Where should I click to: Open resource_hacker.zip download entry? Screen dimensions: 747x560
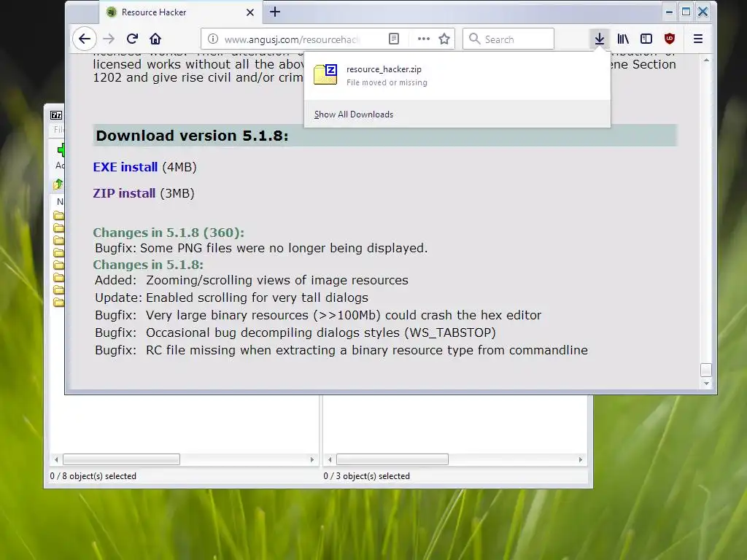(457, 75)
